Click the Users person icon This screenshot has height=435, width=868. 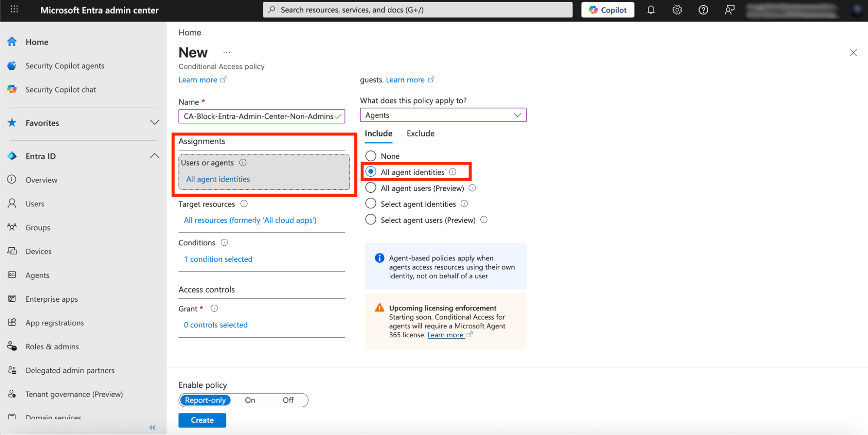(12, 203)
